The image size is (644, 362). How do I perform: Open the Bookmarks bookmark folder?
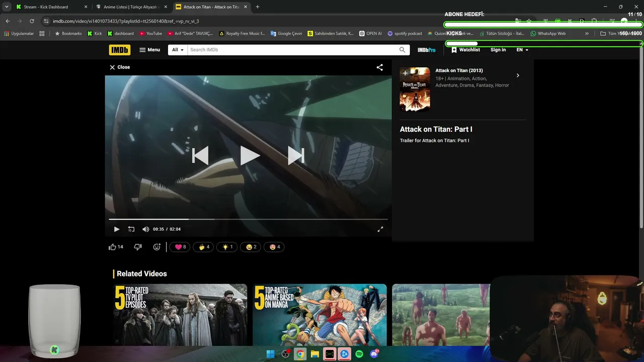pyautogui.click(x=68, y=34)
